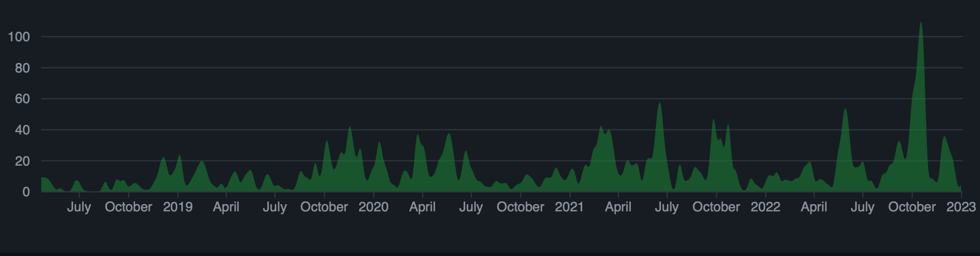The width and height of the screenshot is (980, 256).
Task: Click the October label just before 2019
Action: 128,207
